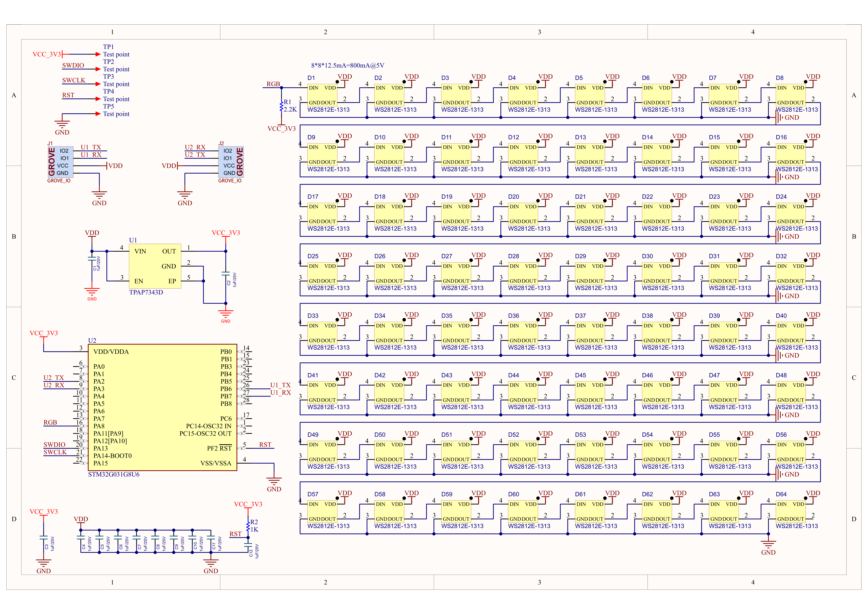Click capacitor C1 near U1 VIN
The width and height of the screenshot is (868, 614).
point(92,259)
